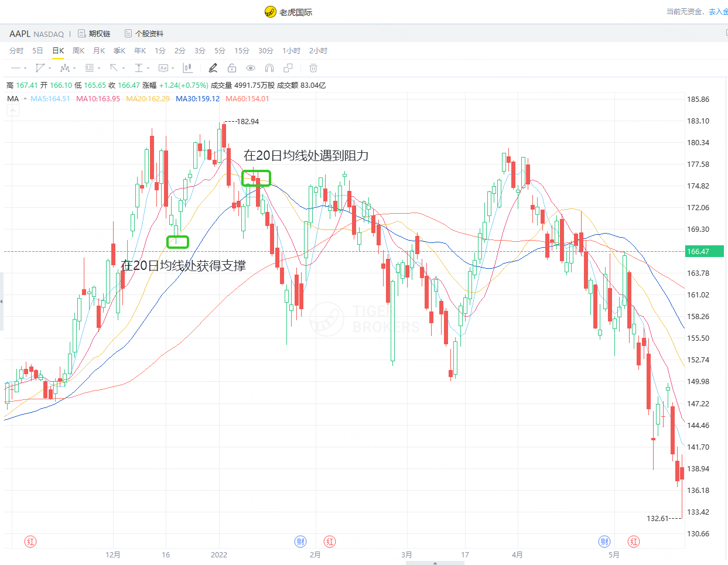Click the trash icon to delete drawings
The width and height of the screenshot is (728, 565).
pyautogui.click(x=313, y=68)
